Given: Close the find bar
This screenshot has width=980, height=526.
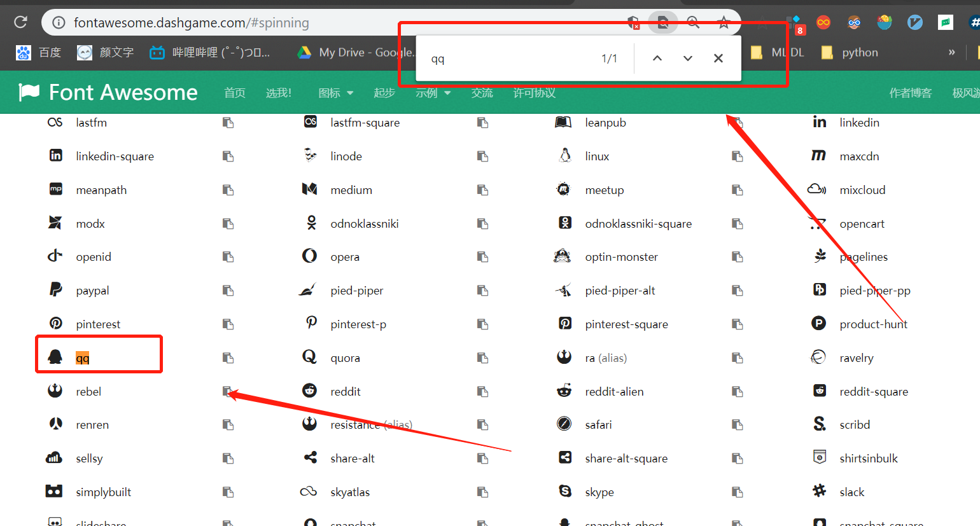Looking at the screenshot, I should pyautogui.click(x=718, y=59).
